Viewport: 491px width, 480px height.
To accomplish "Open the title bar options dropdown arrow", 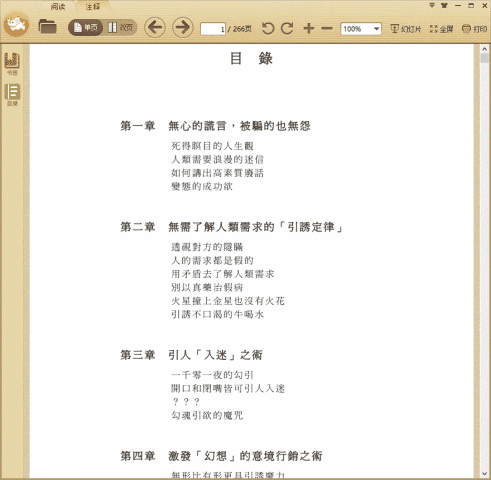I will [x=432, y=5].
